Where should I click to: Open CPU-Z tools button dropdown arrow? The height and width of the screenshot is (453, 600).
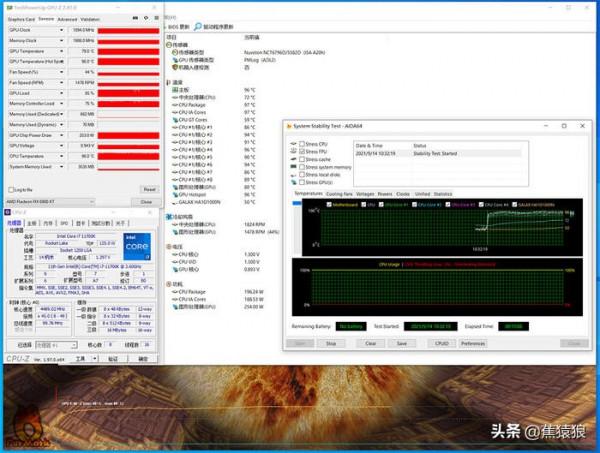(x=95, y=359)
